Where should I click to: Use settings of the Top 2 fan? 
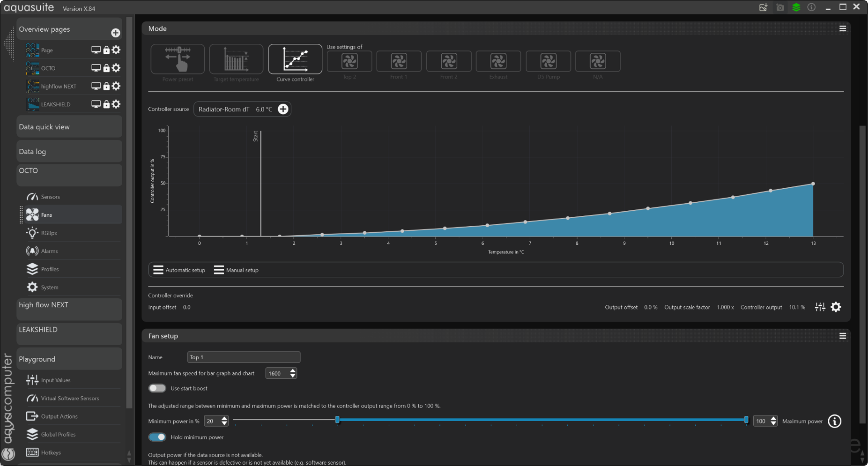pyautogui.click(x=349, y=61)
